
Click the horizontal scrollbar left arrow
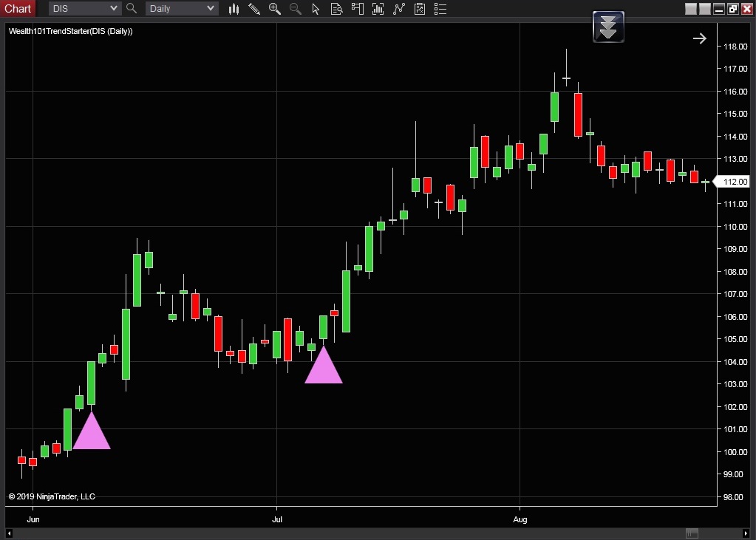(10, 533)
